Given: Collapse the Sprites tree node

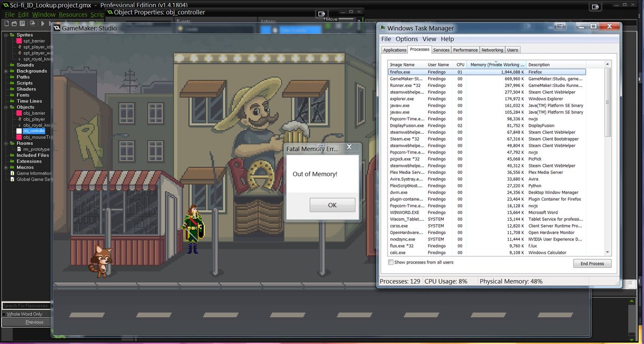Looking at the screenshot, I should tap(5, 35).
